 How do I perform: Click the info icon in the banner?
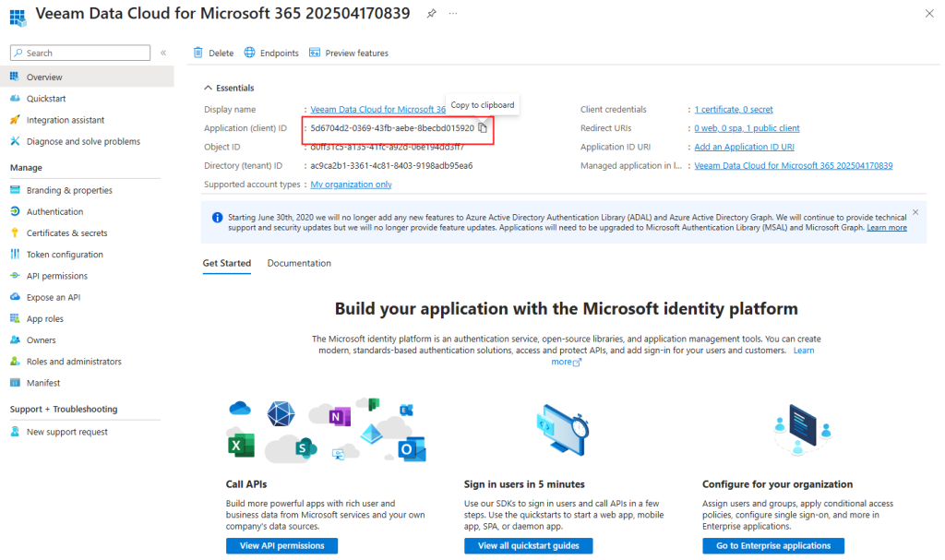218,218
